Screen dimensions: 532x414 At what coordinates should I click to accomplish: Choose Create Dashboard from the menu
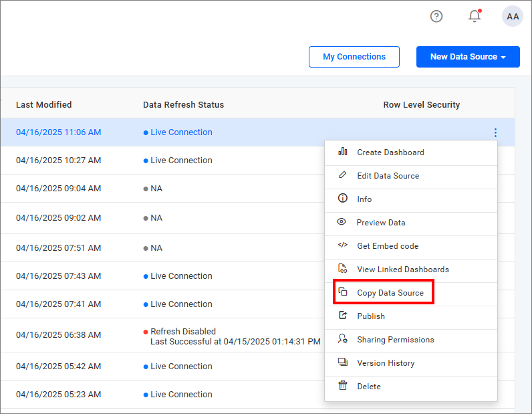(411, 152)
